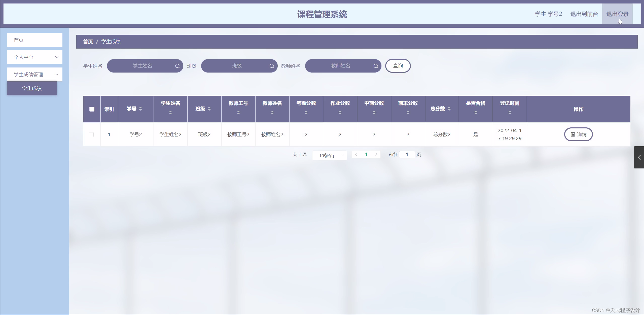Open 详情 for student 学号2

(578, 134)
